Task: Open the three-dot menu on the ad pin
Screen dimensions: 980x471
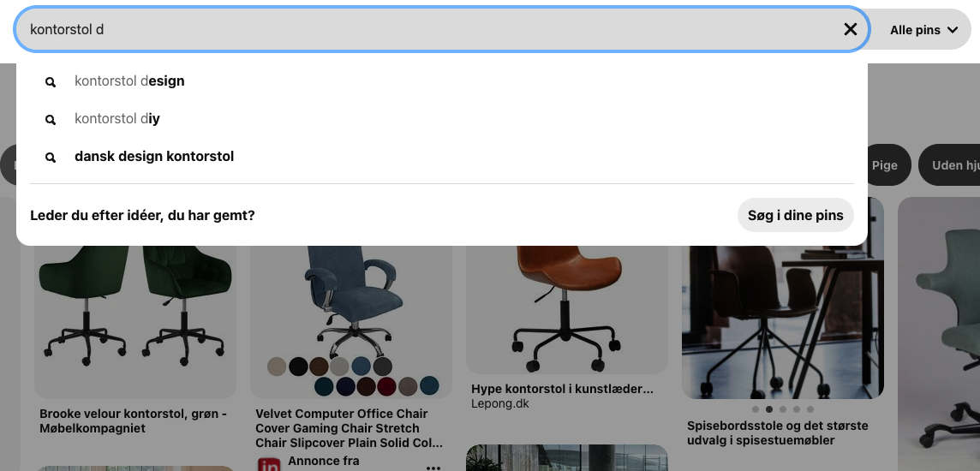Action: [433, 466]
